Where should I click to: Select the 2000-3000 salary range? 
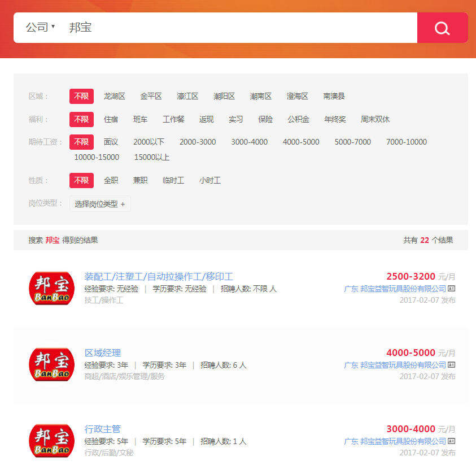(x=198, y=142)
